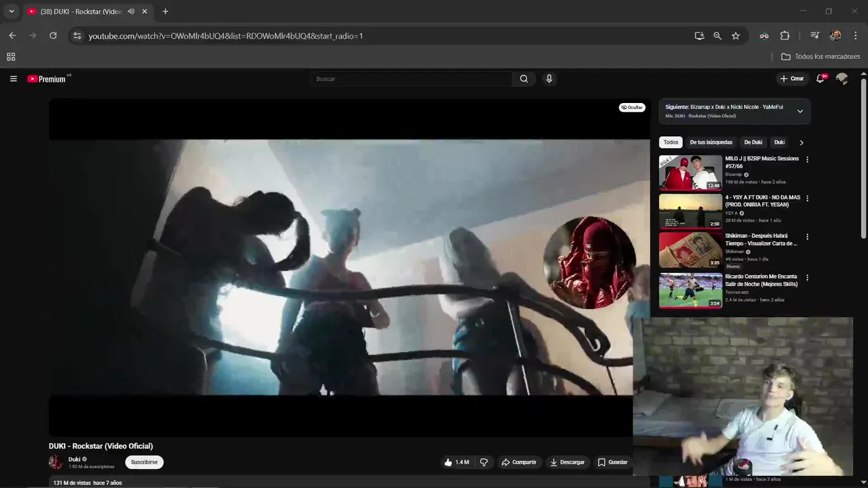Open Chrome extensions puzzle icon
Image resolution: width=868 pixels, height=488 pixels.
coord(785,36)
